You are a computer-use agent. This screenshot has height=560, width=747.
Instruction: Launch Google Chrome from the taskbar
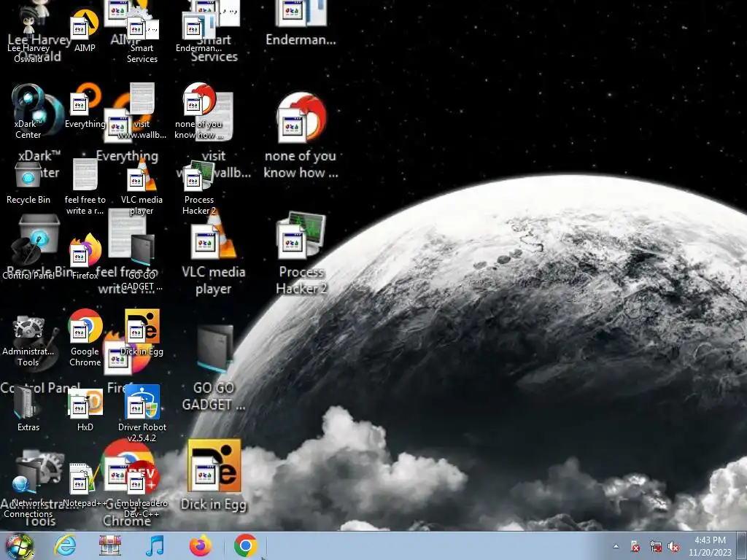click(246, 545)
